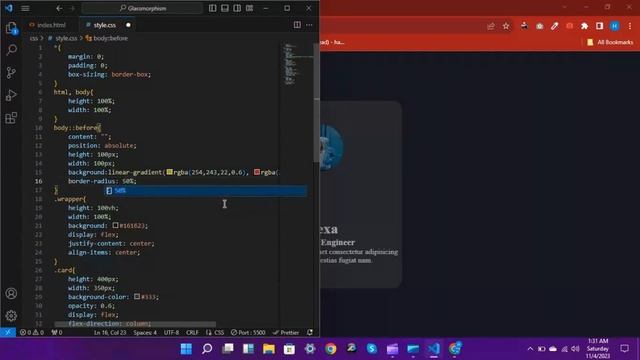The width and height of the screenshot is (640, 360).
Task: Open the VS Code hamburger menu
Action: 25,8
